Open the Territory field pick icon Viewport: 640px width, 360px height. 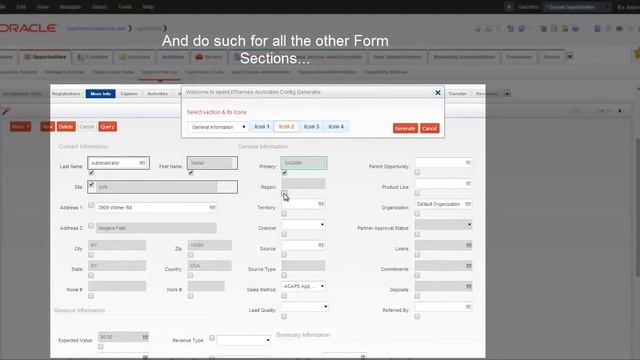(x=321, y=204)
